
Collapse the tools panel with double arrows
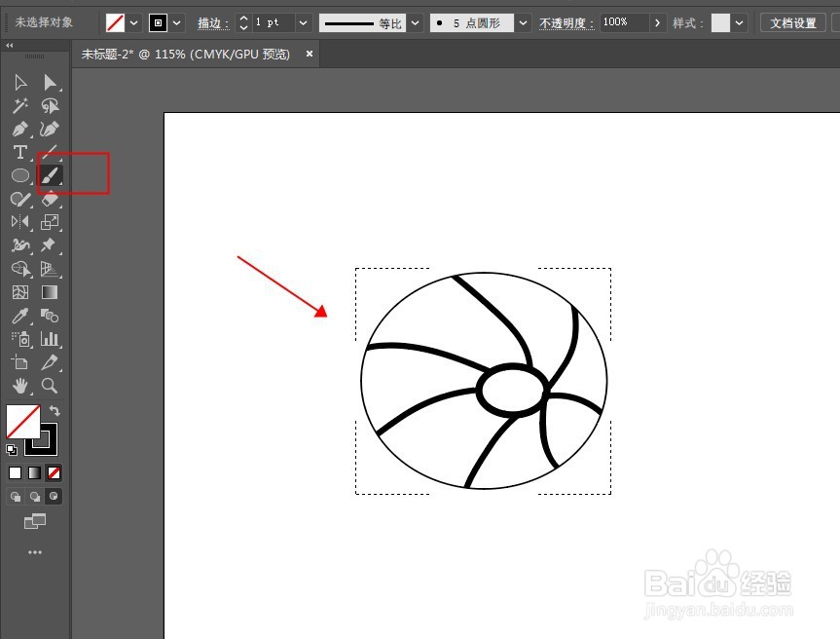tap(9, 46)
